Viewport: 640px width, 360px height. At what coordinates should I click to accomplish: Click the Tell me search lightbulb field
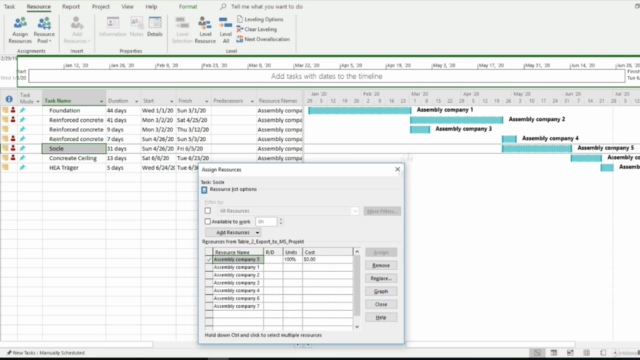262,7
